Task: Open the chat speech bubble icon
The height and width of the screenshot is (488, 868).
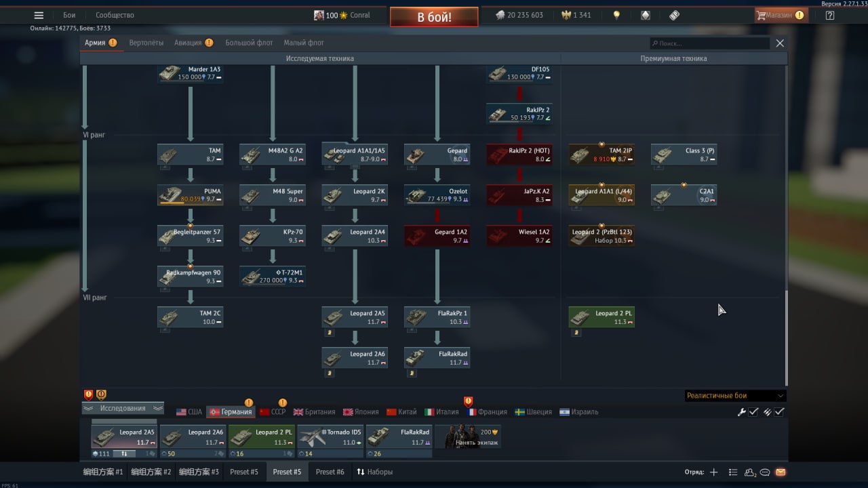Action: 765,472
